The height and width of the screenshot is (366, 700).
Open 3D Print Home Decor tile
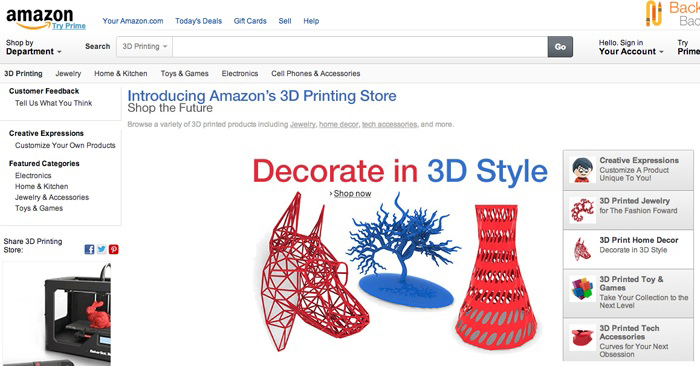[628, 250]
